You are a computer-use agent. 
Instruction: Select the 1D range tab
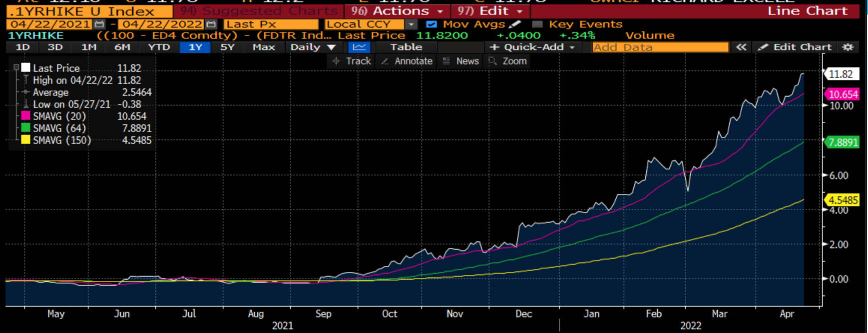pos(22,47)
